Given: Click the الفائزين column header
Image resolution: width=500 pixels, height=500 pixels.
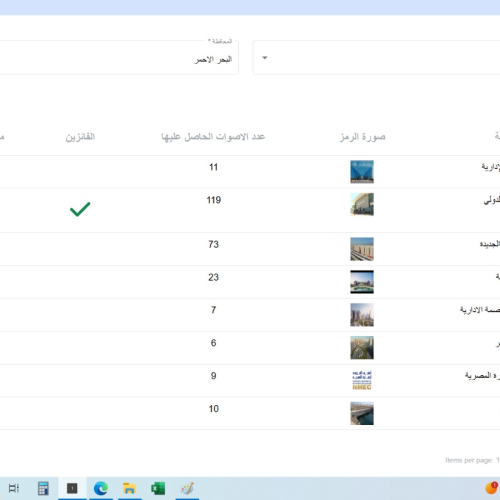Looking at the screenshot, I should 80,137.
